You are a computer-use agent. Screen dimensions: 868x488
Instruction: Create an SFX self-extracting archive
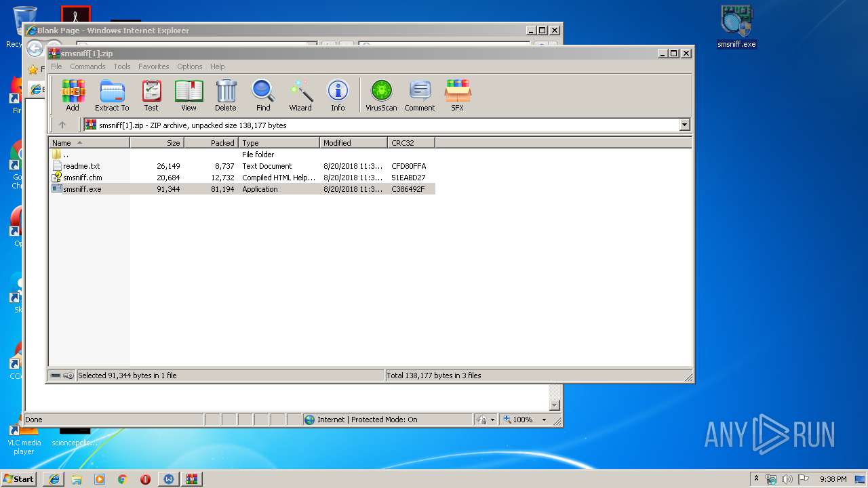pyautogui.click(x=458, y=95)
